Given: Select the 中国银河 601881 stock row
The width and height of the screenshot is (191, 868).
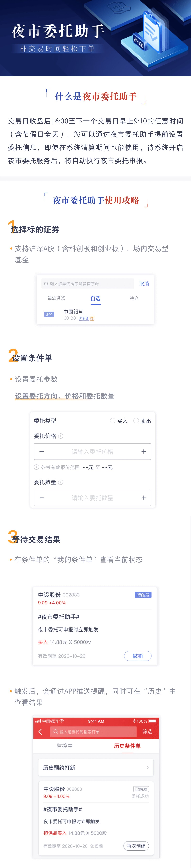Looking at the screenshot, I should (x=95, y=315).
